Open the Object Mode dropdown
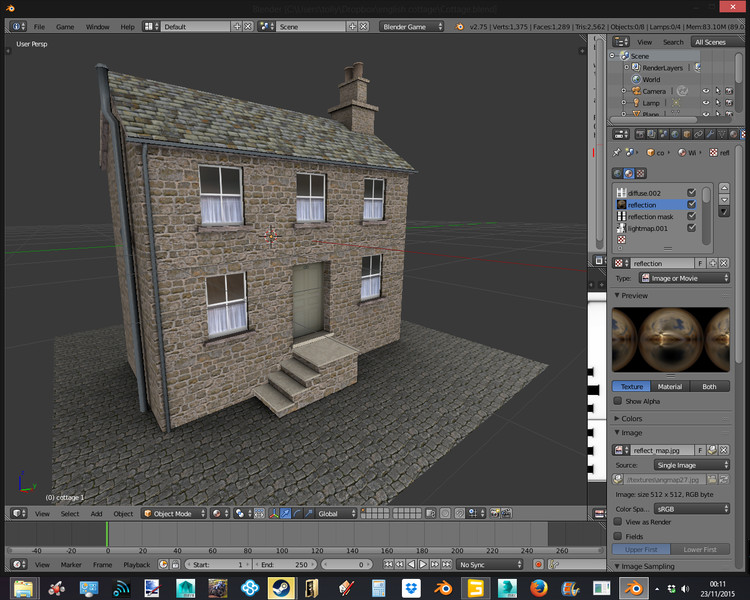750x600 pixels. point(173,514)
